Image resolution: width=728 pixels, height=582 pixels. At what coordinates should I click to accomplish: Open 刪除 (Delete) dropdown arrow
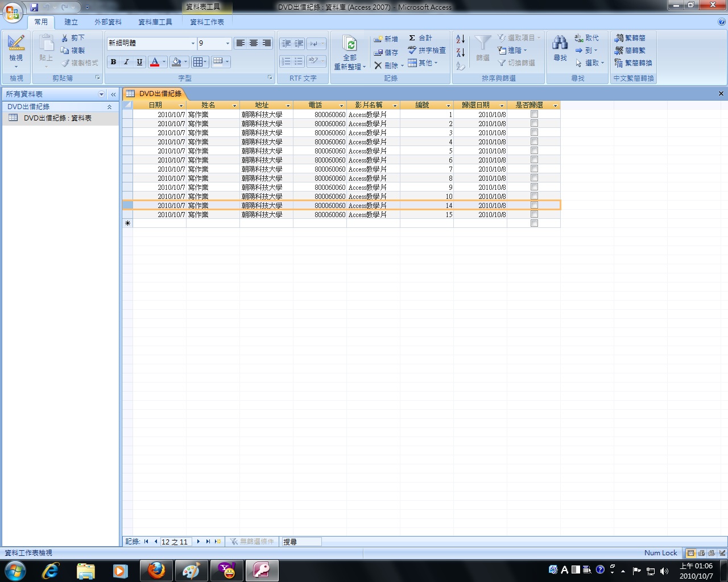402,66
